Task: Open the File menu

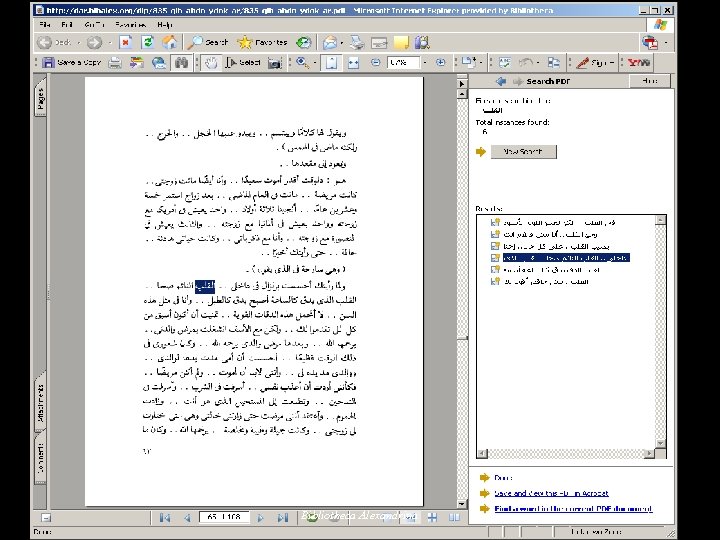Action: (x=46, y=23)
